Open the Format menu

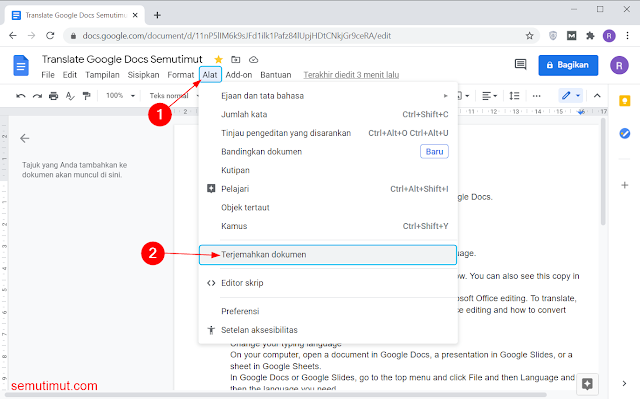[180, 75]
